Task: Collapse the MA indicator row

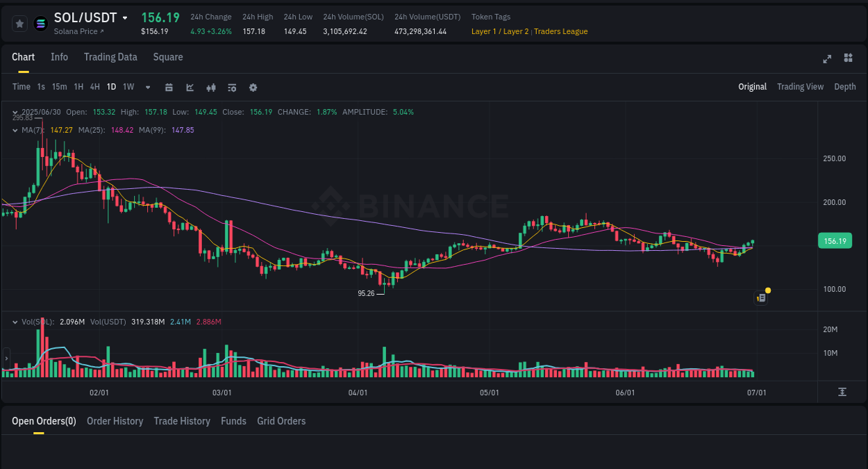Action: pyautogui.click(x=15, y=130)
